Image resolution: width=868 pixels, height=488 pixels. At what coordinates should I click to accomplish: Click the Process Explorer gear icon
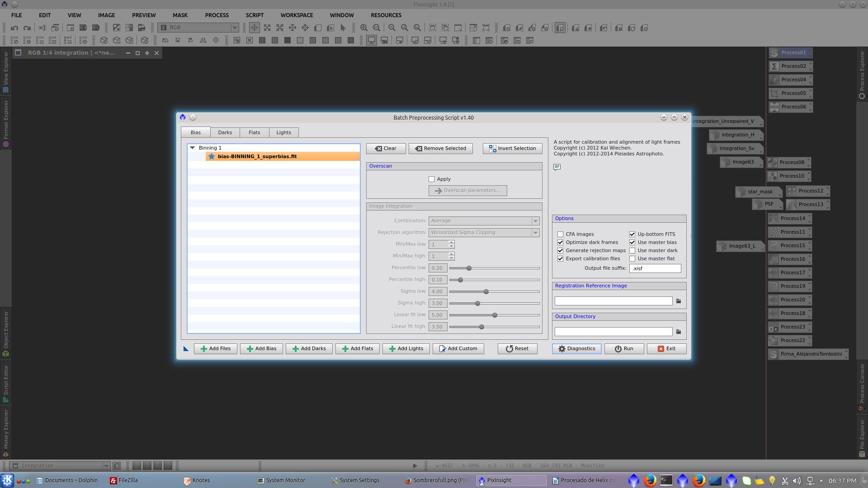pyautogui.click(x=862, y=96)
